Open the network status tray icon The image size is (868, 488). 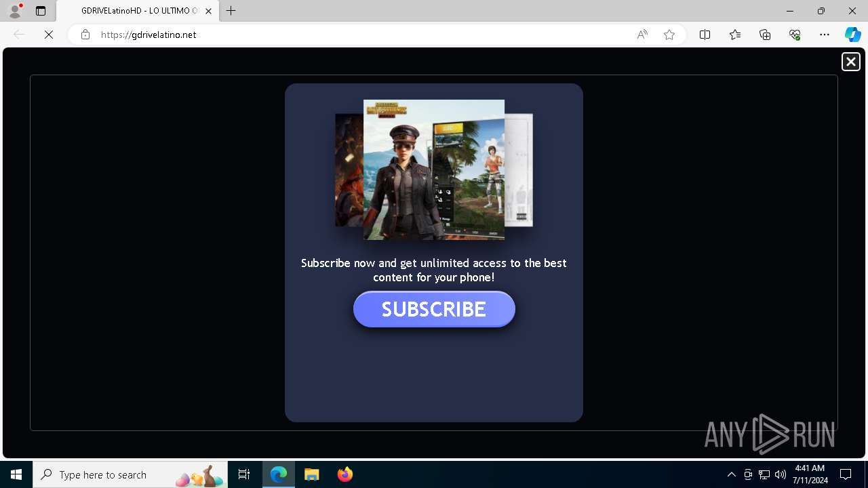pos(764,474)
